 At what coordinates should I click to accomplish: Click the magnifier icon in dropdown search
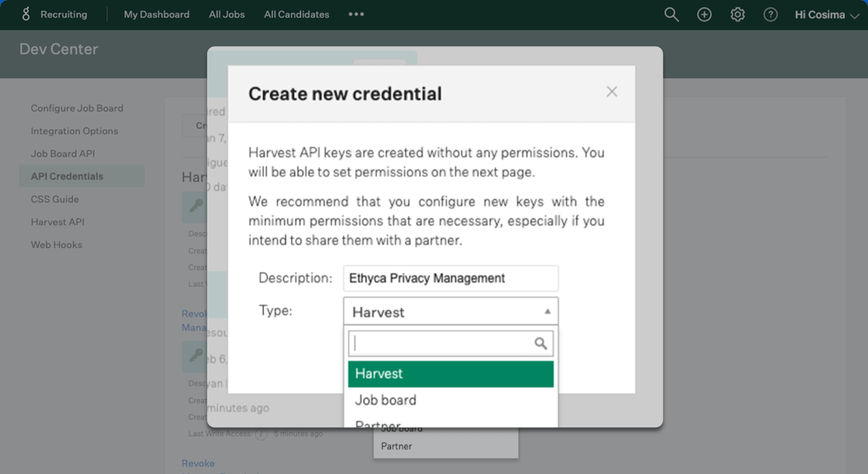click(x=541, y=343)
